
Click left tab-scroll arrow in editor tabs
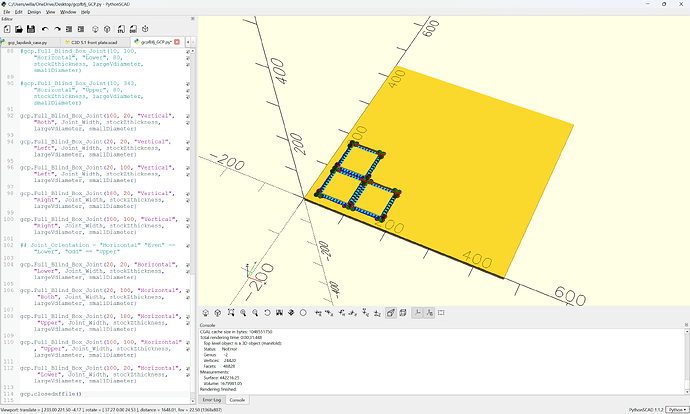tap(188, 42)
